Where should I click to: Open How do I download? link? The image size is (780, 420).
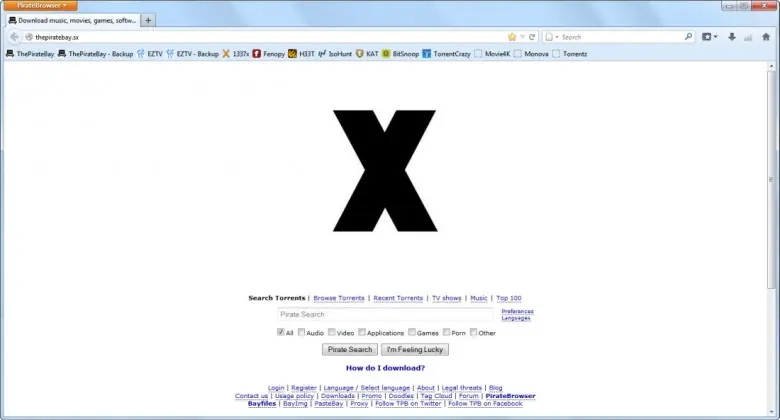385,368
